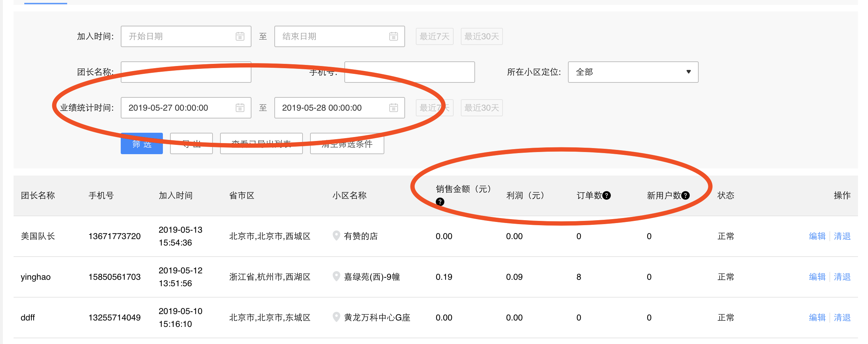Screen dimensions: 868x344
Task: Click help icon next to 订单数 header
Action: coord(607,196)
